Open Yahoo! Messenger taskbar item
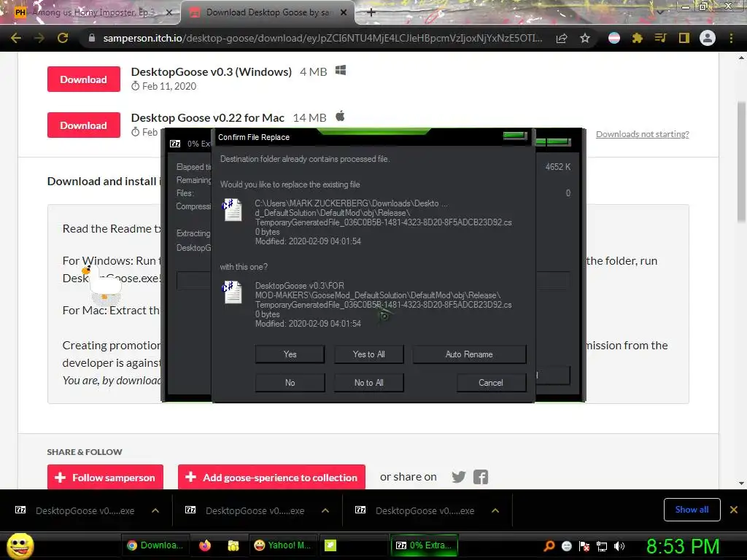 click(282, 545)
